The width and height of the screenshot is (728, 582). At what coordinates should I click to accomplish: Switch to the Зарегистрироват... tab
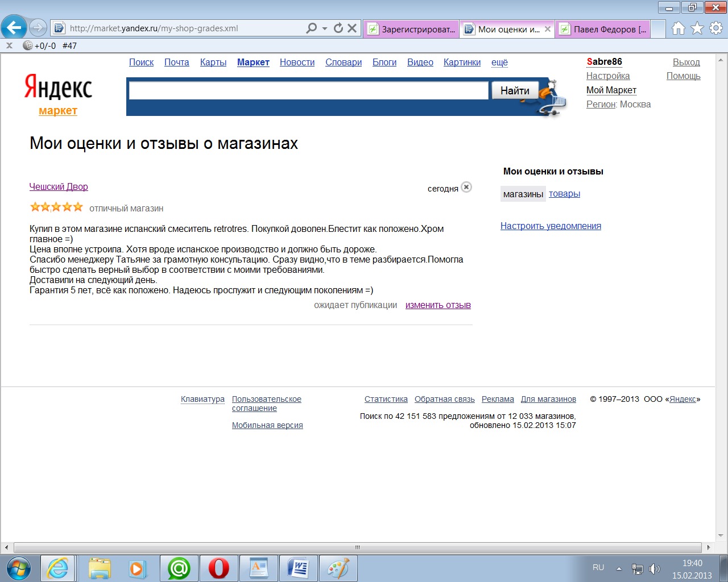click(x=412, y=29)
